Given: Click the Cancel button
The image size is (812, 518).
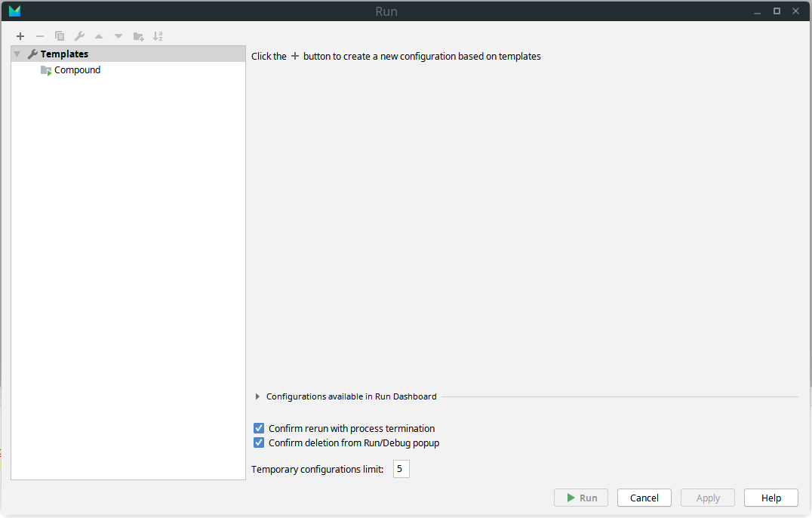Looking at the screenshot, I should (644, 498).
